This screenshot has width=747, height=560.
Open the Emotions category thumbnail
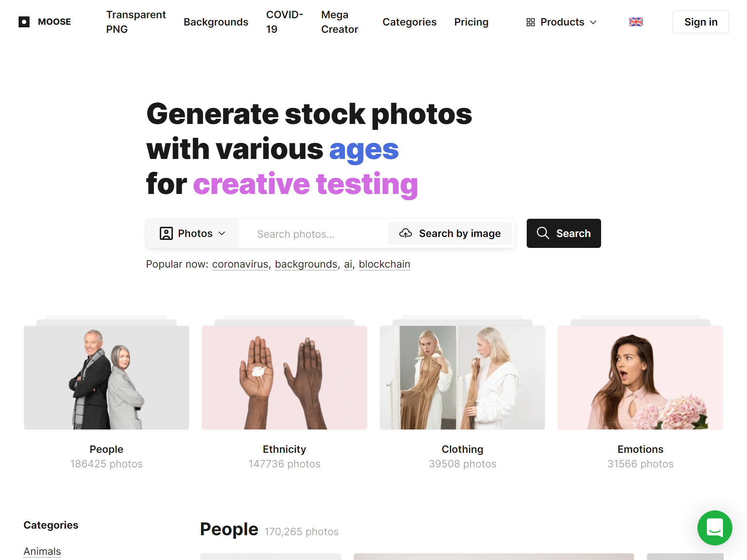[x=640, y=377]
